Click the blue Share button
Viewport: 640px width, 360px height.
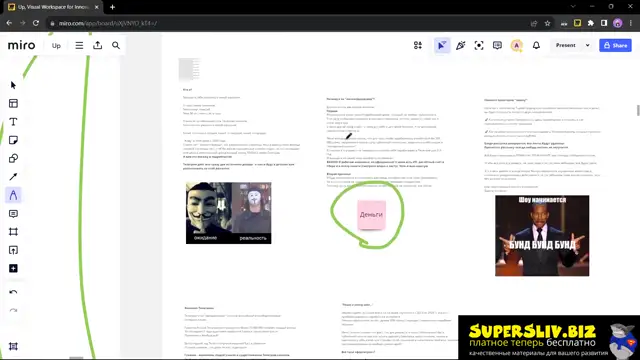[615, 45]
